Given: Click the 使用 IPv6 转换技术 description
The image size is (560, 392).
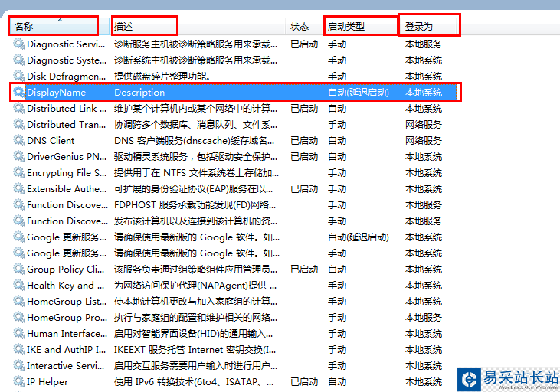Looking at the screenshot, I should (x=194, y=381).
